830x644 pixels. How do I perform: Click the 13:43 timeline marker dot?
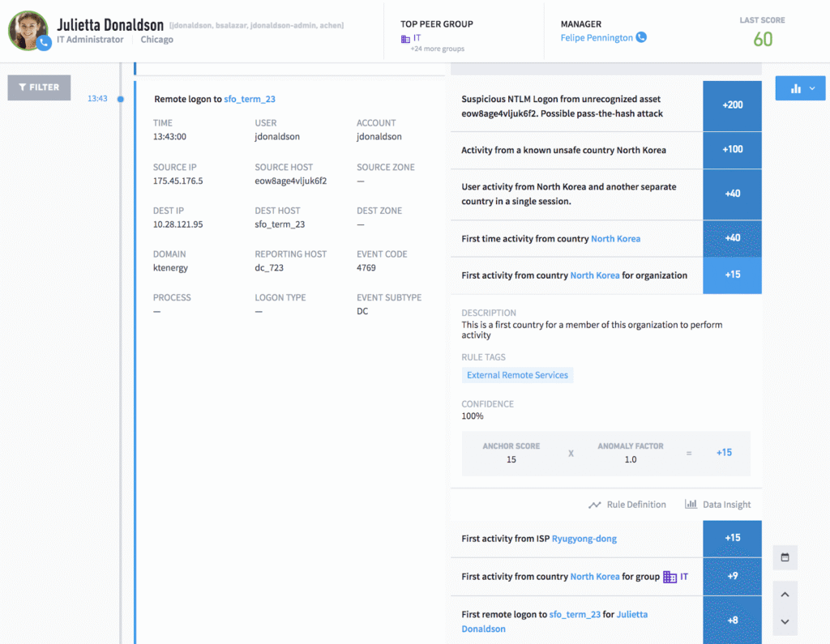[x=121, y=99]
